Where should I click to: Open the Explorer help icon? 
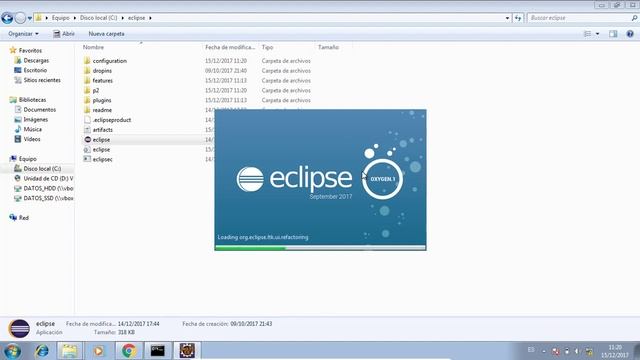click(x=630, y=34)
